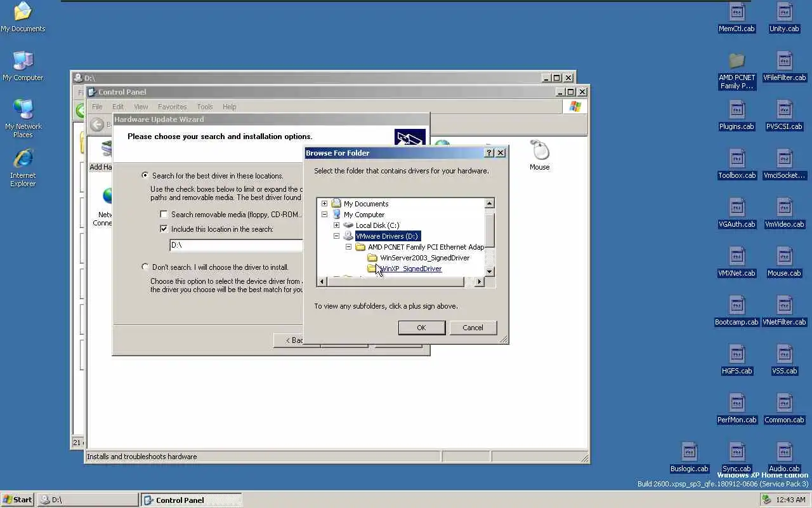Expand My Documents tree node

point(325,204)
